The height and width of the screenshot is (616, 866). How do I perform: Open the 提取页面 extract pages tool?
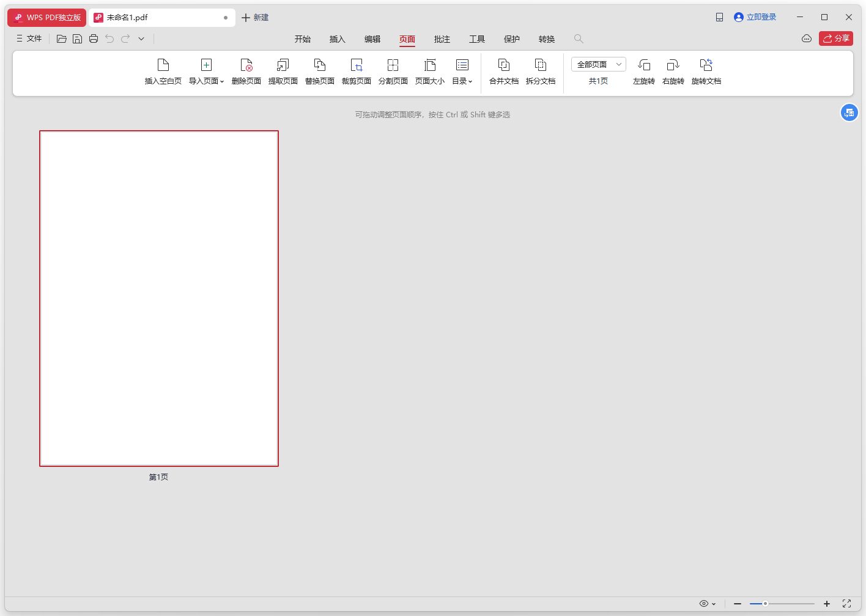tap(283, 70)
